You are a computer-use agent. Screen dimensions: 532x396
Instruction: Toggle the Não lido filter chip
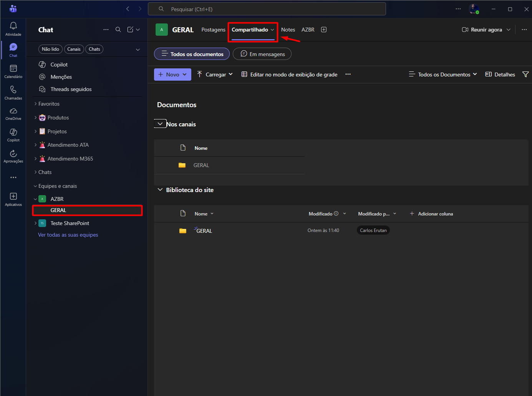click(50, 49)
